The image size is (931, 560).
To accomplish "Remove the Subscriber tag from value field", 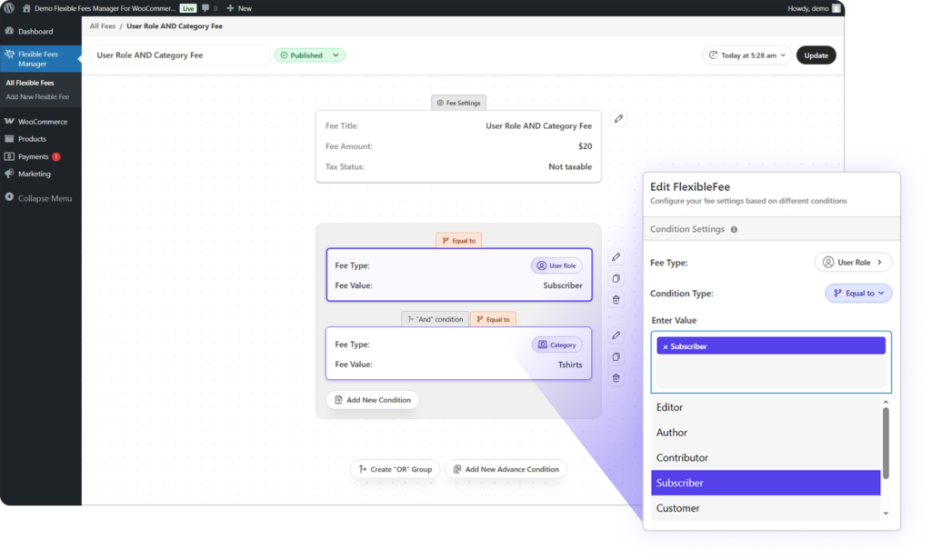I will 666,346.
